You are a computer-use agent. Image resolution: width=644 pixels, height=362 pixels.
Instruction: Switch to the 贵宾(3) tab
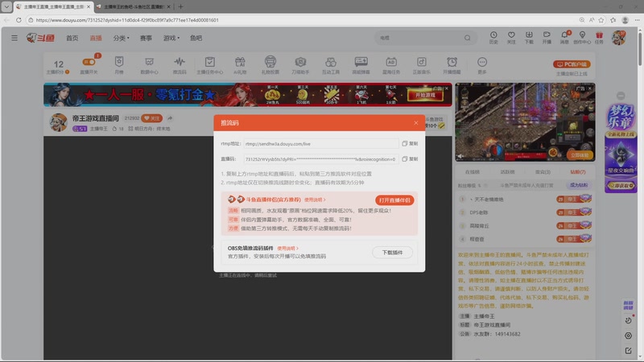(x=543, y=172)
